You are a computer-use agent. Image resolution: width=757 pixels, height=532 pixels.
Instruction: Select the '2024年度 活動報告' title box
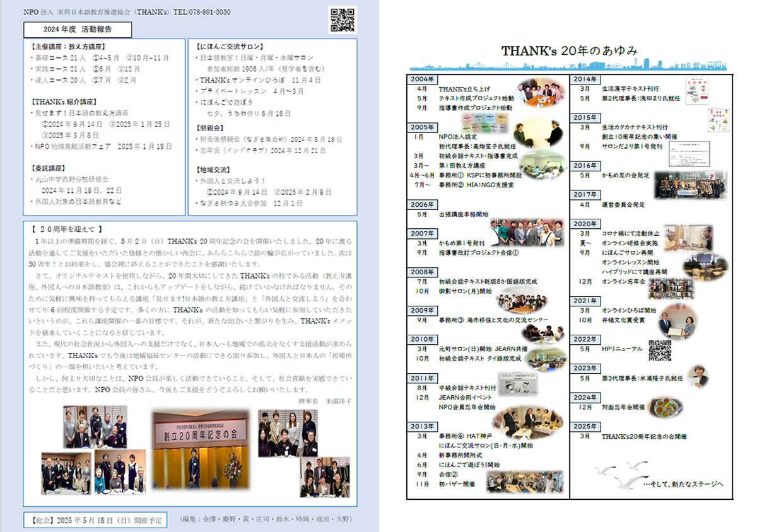[x=78, y=30]
